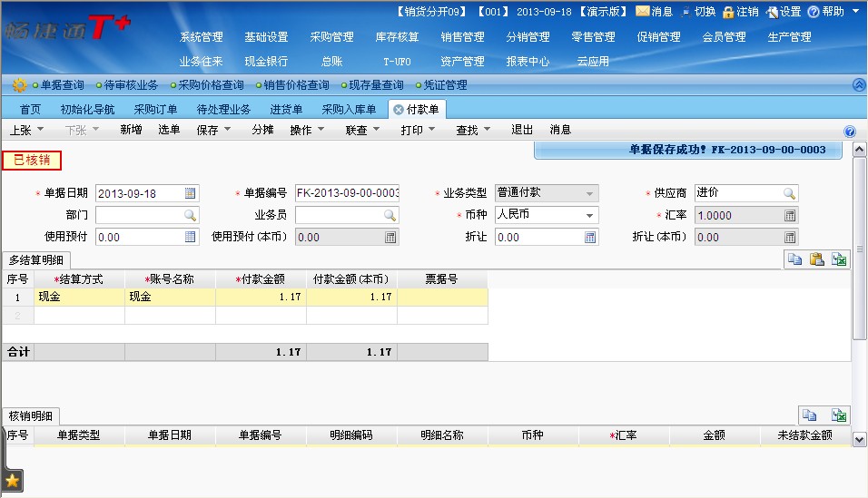Viewport: 868px width, 498px height.
Task: Open the 现存量查询 shortcut link
Action: click(376, 85)
